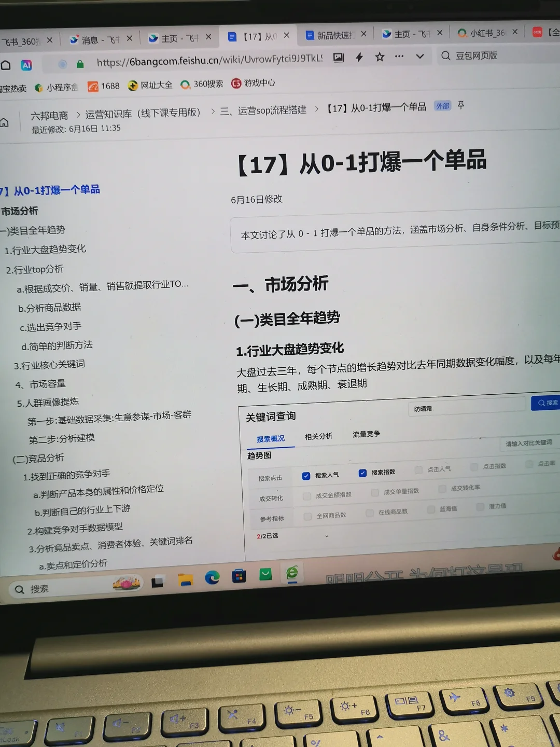Check the 点击指数 checkbox
Image resolution: width=560 pixels, height=747 pixels.
tap(474, 467)
